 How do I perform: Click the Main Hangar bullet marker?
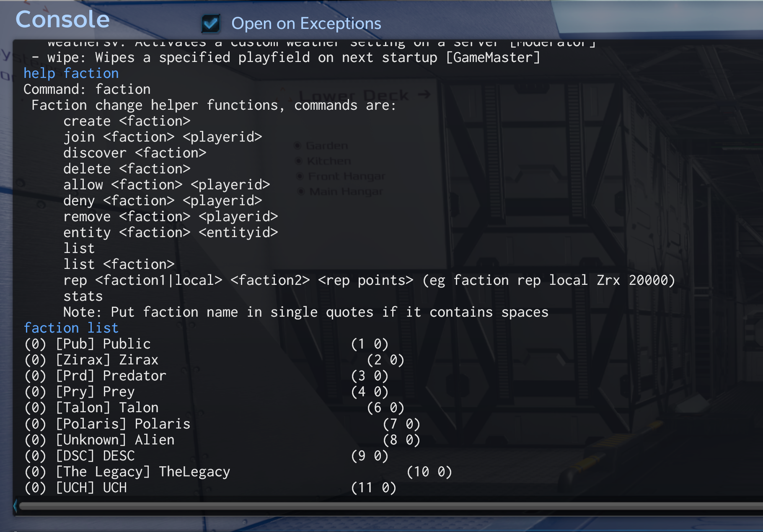(301, 192)
